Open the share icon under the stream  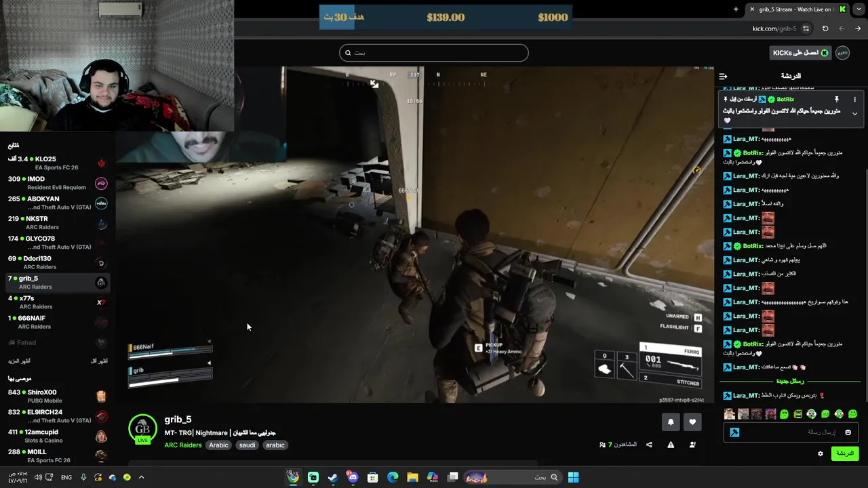coord(649,445)
